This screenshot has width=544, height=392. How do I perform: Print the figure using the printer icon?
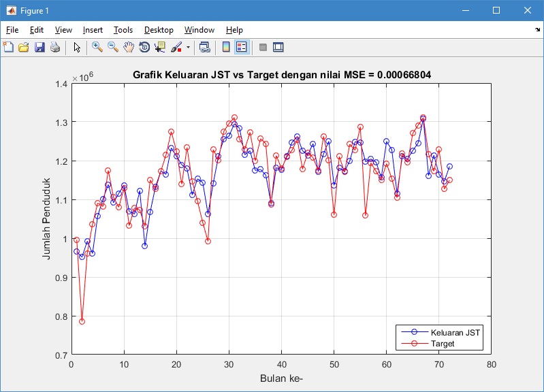pyautogui.click(x=55, y=47)
